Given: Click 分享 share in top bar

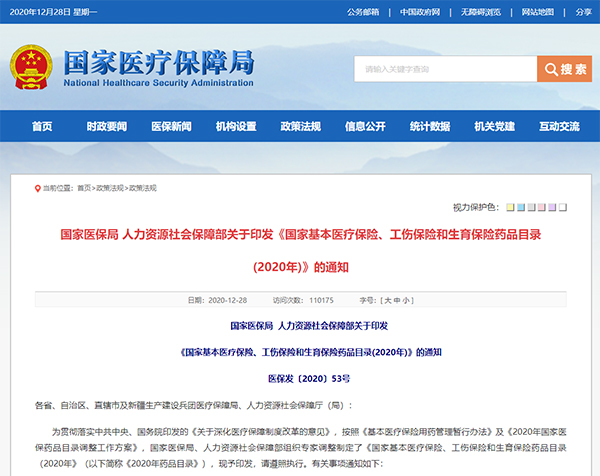Looking at the screenshot, I should [584, 12].
